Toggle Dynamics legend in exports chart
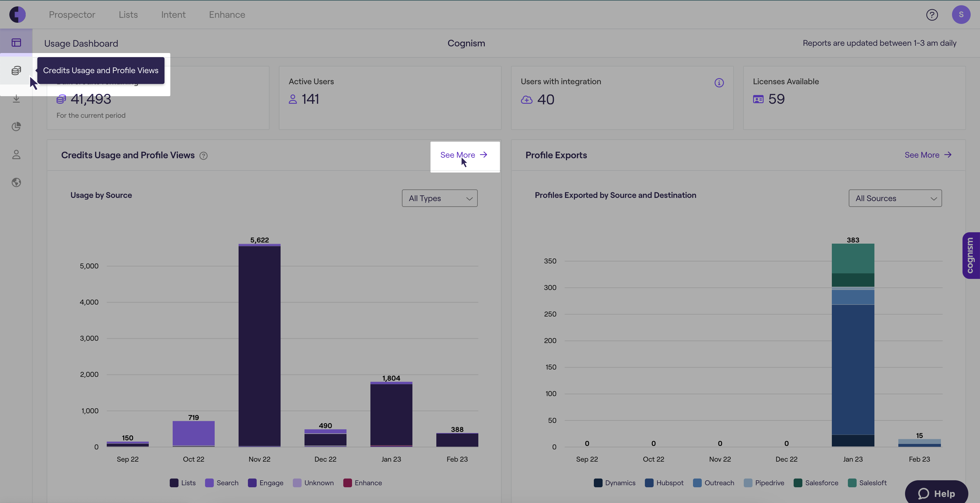Image resolution: width=980 pixels, height=503 pixels. [615, 483]
